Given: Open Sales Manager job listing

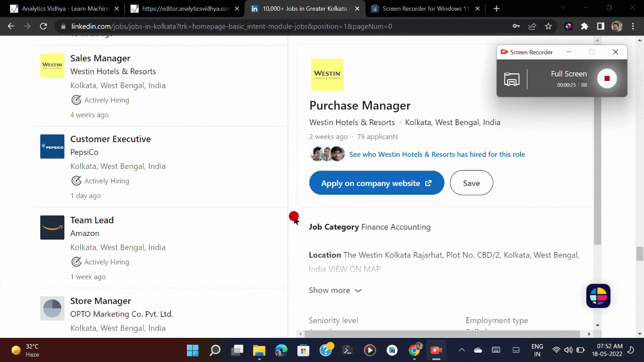Looking at the screenshot, I should coord(100,58).
